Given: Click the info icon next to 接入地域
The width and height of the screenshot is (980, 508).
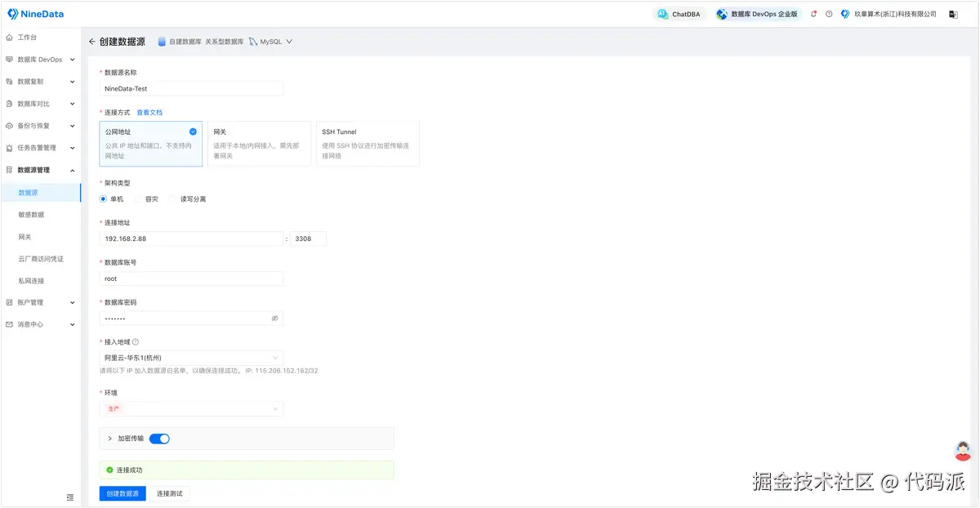Looking at the screenshot, I should (x=136, y=342).
